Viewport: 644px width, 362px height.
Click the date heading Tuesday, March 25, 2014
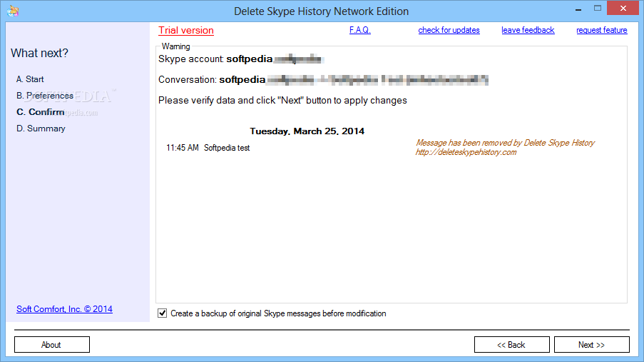pyautogui.click(x=307, y=131)
